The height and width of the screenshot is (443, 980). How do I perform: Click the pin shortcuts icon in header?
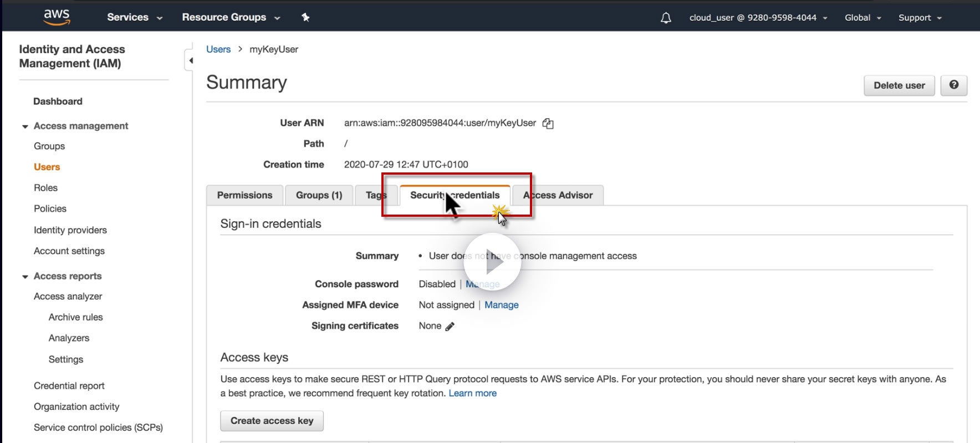point(305,17)
